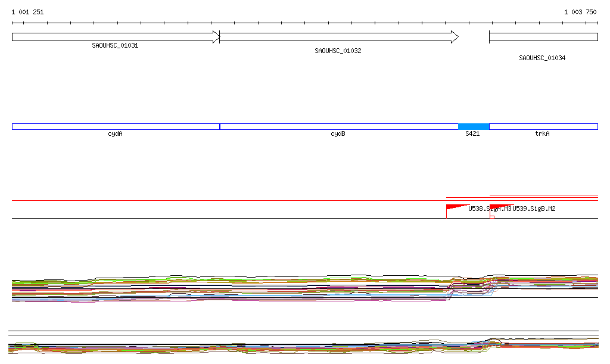Click the start coordinate 1 001 251
Viewport: 610px width, 364px height.
[27, 12]
